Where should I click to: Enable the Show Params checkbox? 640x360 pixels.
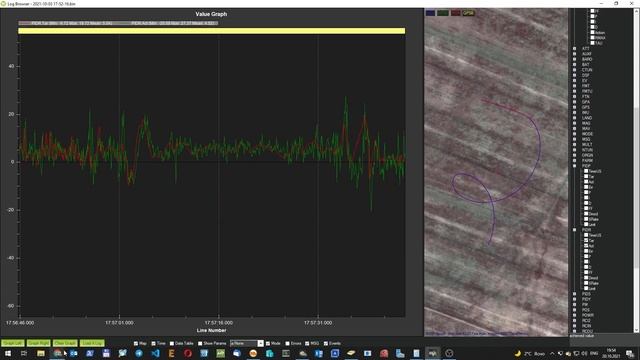(200, 343)
